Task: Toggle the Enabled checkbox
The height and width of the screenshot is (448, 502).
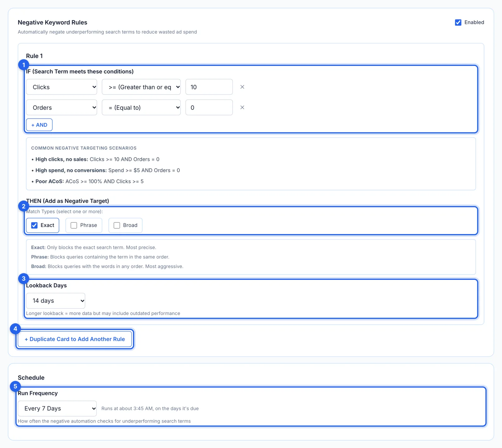Action: tap(458, 22)
